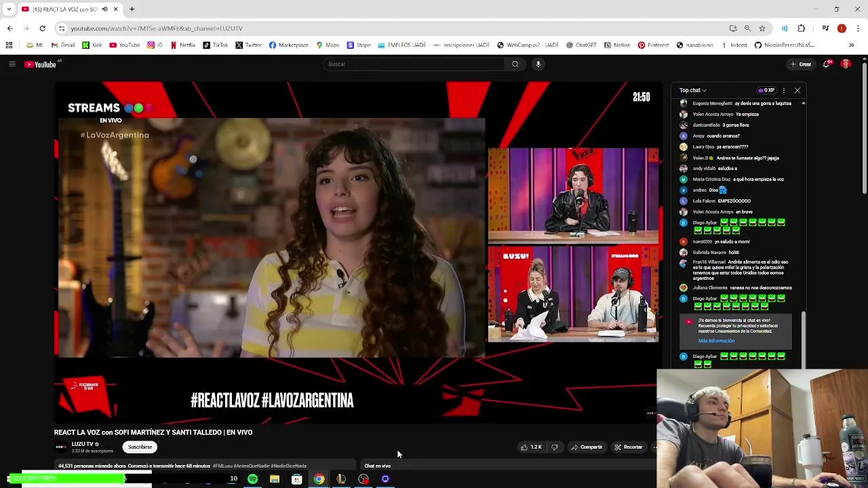Clip the video with Recortar
The height and width of the screenshot is (488, 868).
[x=628, y=447]
